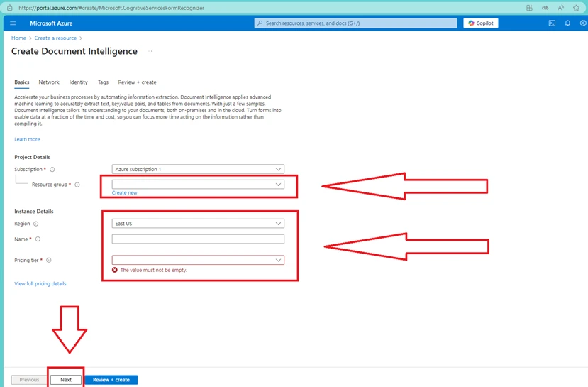Click the browser apps grid icon

(529, 8)
